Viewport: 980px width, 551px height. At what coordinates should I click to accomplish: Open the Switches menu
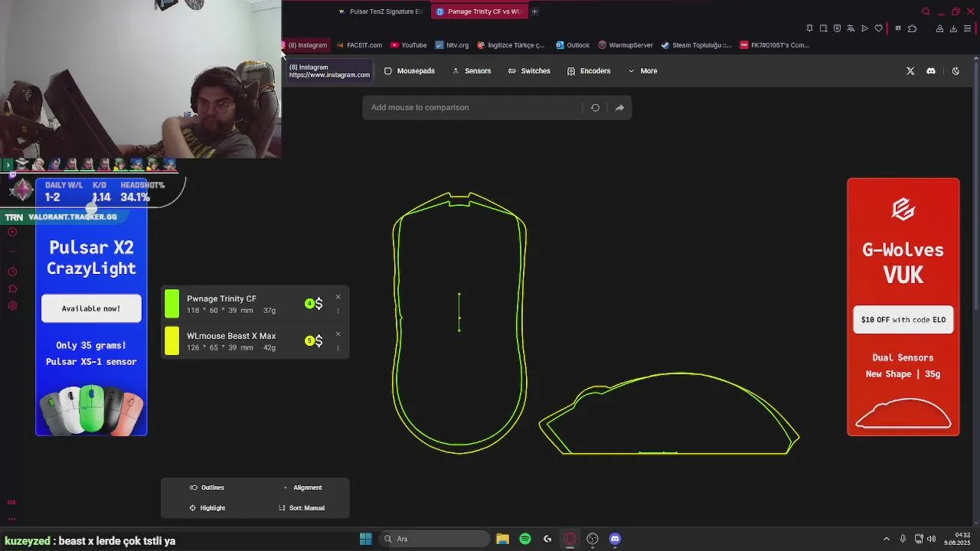click(529, 71)
